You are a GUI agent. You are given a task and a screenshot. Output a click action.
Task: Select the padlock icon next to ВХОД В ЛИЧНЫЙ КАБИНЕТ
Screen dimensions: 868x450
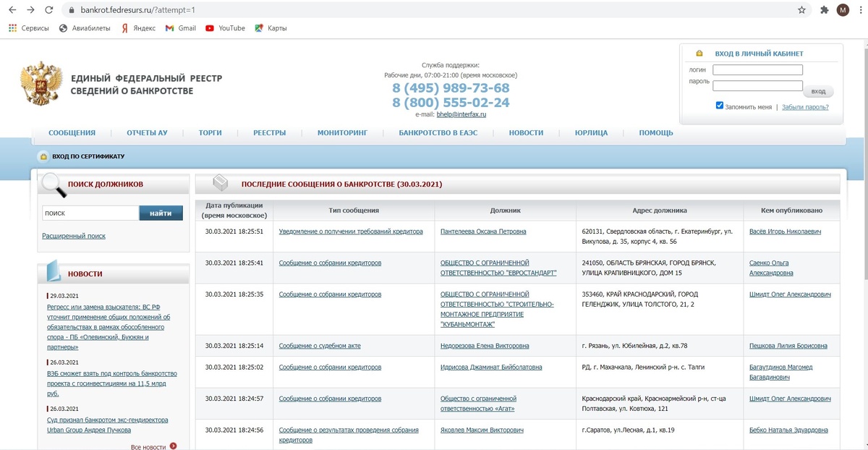coord(699,53)
